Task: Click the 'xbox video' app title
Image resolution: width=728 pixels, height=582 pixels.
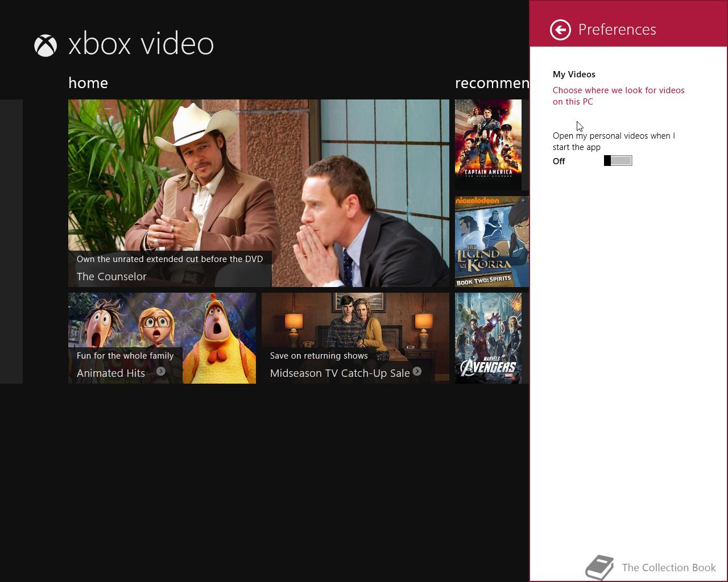Action: 141,44
